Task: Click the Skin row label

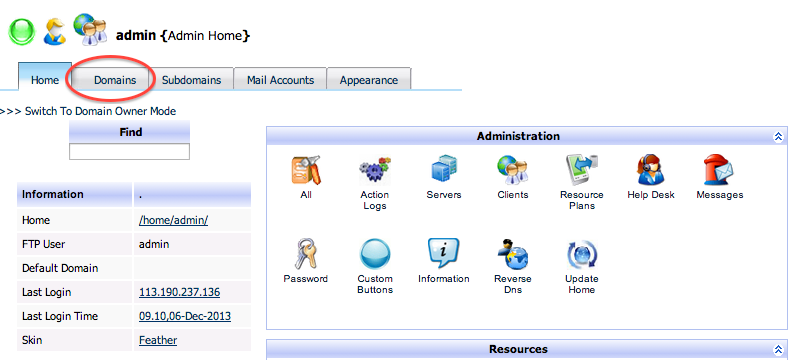Action: (32, 340)
